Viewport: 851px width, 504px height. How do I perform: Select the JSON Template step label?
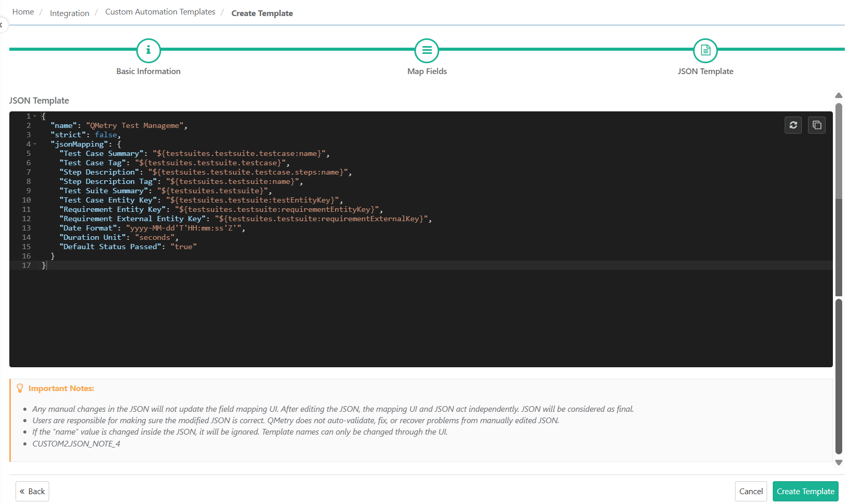[705, 71]
